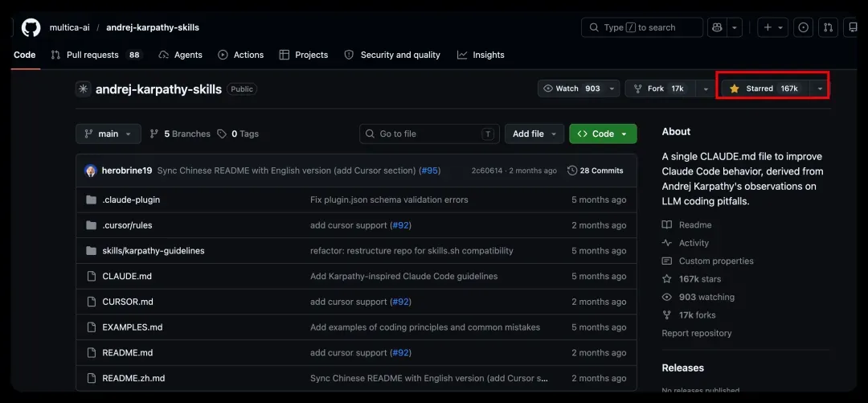Open herobrine19 author link
The width and height of the screenshot is (868, 403).
pyautogui.click(x=127, y=171)
